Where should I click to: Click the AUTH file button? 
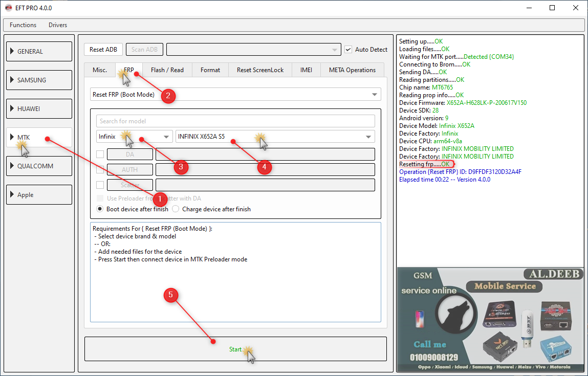pos(130,169)
